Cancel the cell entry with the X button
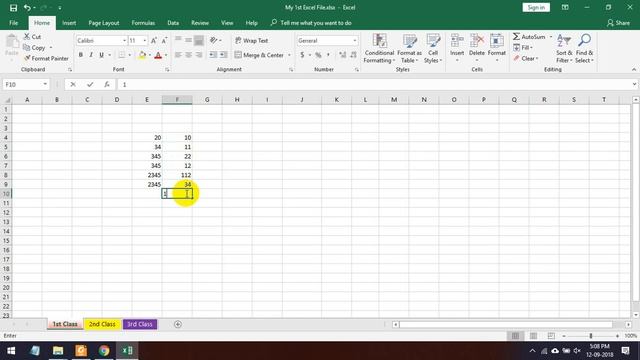The image size is (640, 360). [x=73, y=84]
